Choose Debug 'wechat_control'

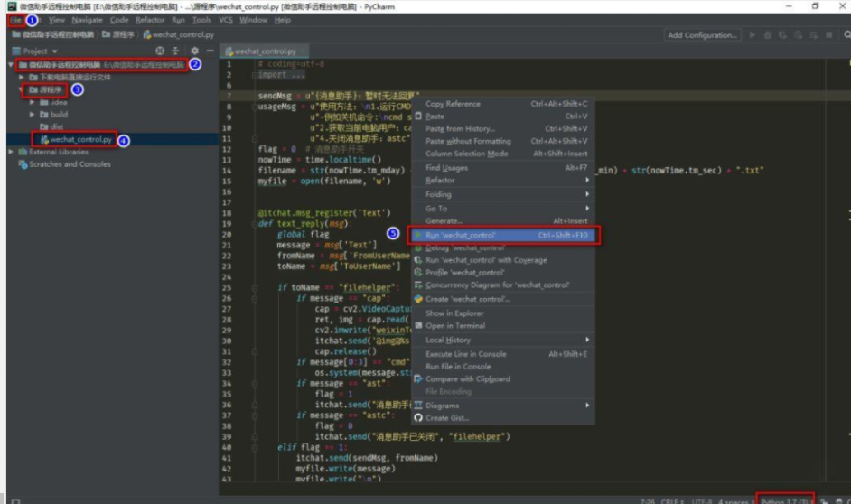[504, 247]
